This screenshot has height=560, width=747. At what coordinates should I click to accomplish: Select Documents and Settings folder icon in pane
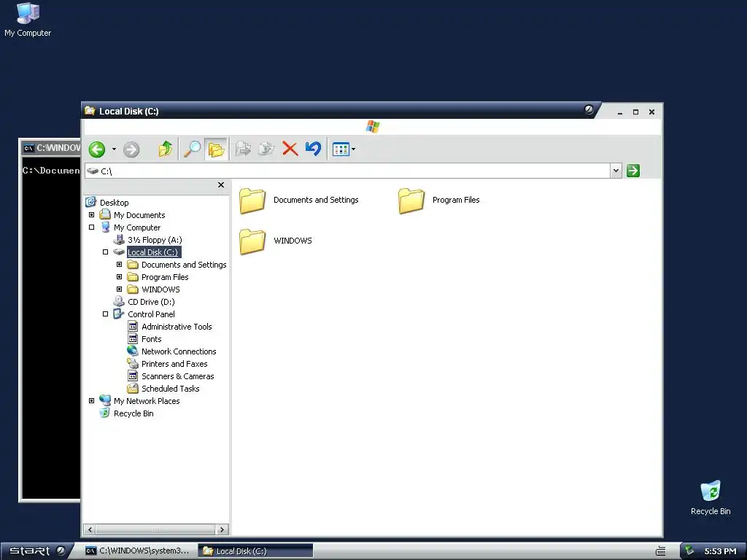click(x=252, y=201)
